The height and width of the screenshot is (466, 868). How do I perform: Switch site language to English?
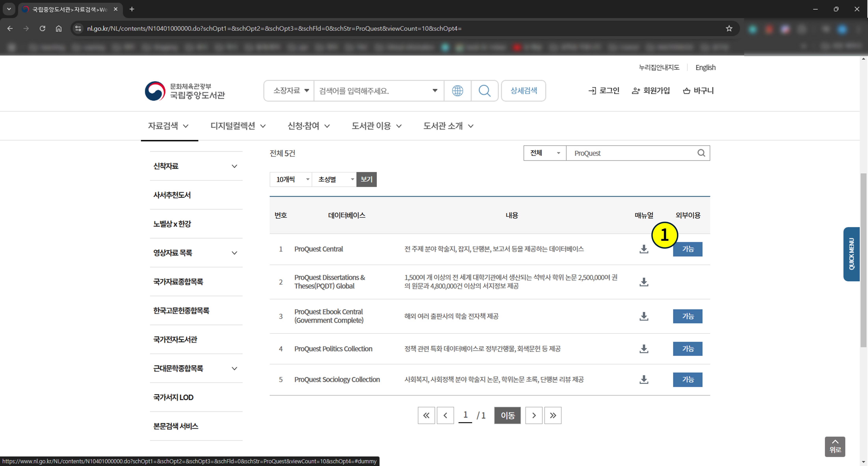705,67
